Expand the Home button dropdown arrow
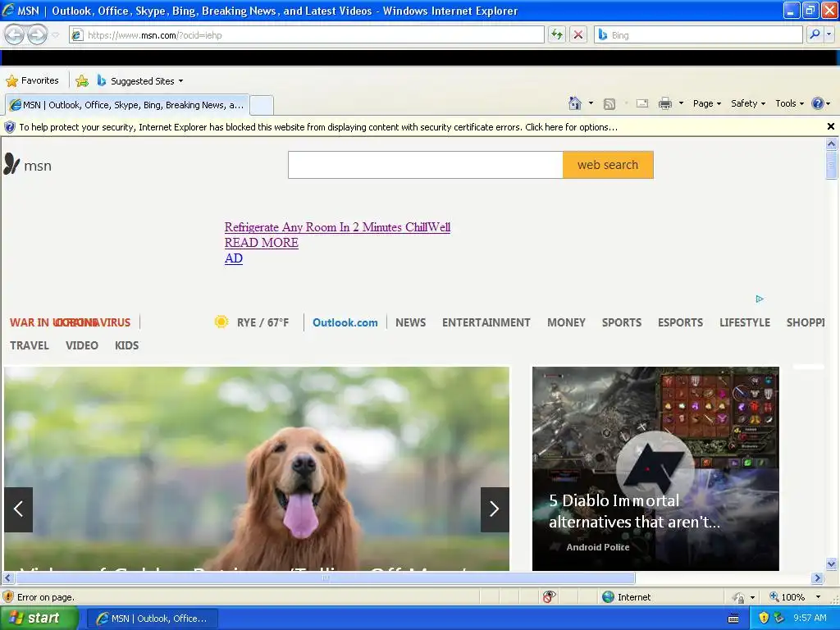Image resolution: width=840 pixels, height=630 pixels. pos(591,103)
